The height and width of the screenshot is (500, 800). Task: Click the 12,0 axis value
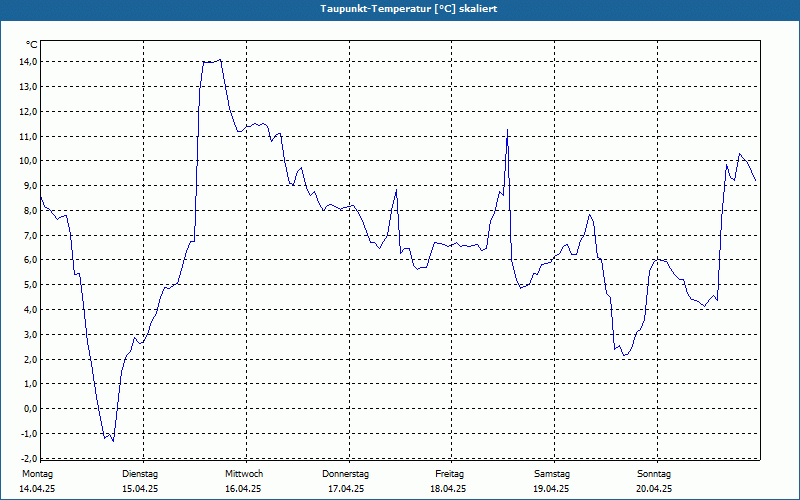(28, 111)
